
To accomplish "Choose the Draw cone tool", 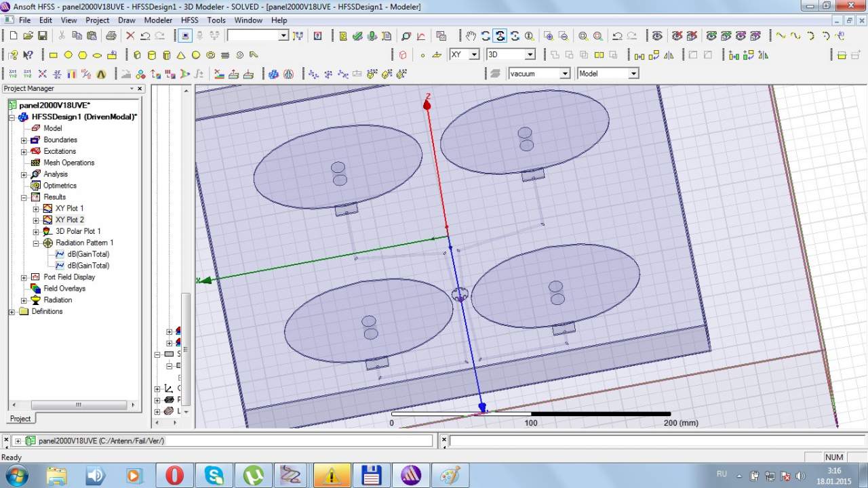I will pyautogui.click(x=181, y=55).
